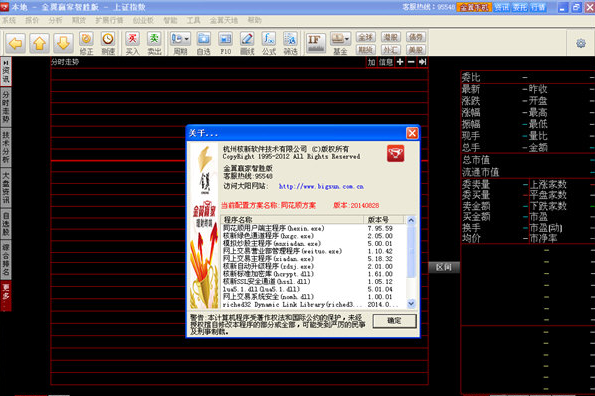Select the 资讯 left sidebar tab
Screen dimensions: 595x396
(6, 72)
